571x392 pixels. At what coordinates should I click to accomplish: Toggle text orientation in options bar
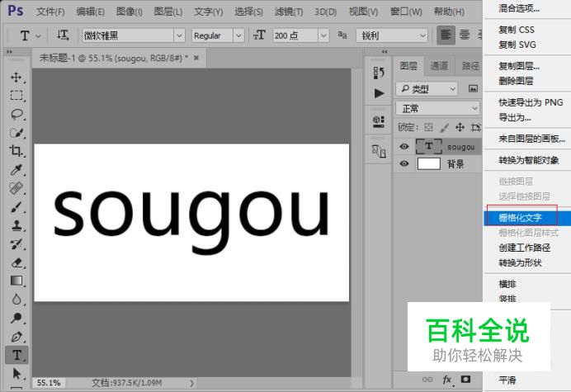63,35
